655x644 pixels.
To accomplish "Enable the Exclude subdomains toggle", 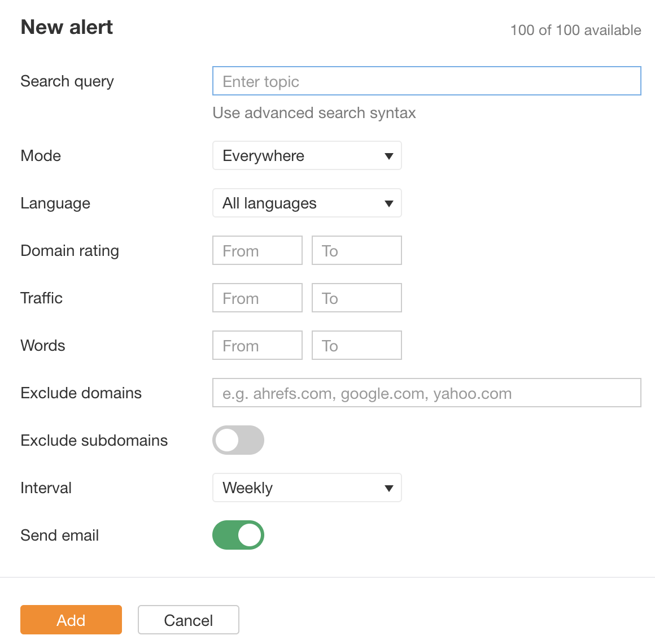I will coord(238,440).
